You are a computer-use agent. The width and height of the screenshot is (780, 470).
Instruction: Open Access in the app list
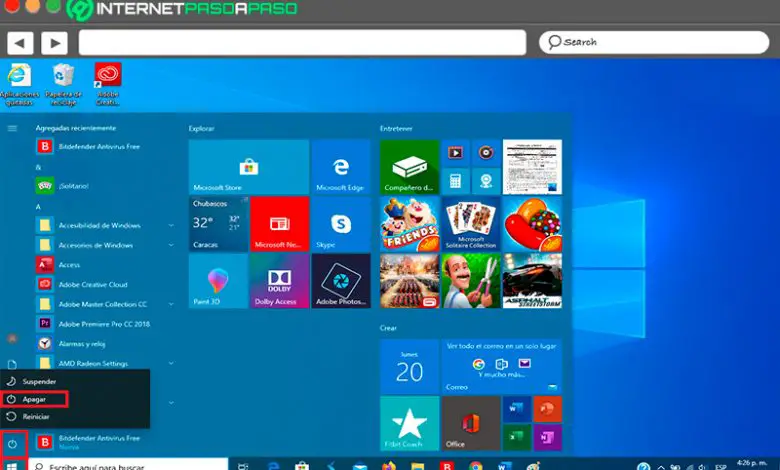click(104, 265)
